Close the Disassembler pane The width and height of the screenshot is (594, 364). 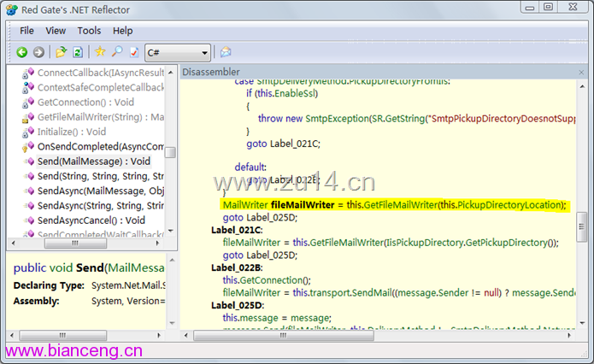point(581,72)
